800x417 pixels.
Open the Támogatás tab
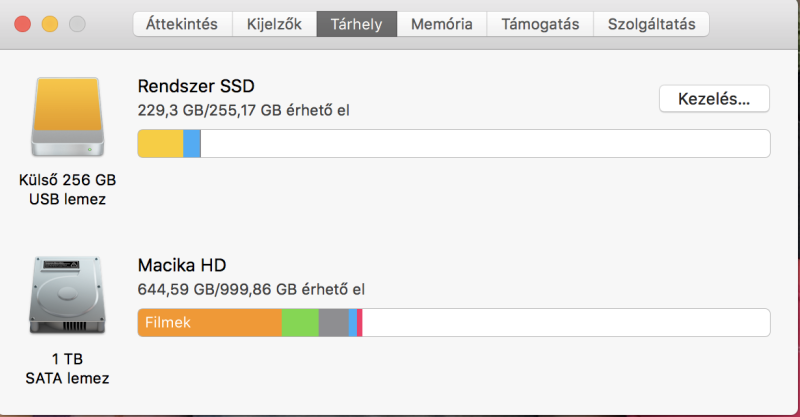540,24
